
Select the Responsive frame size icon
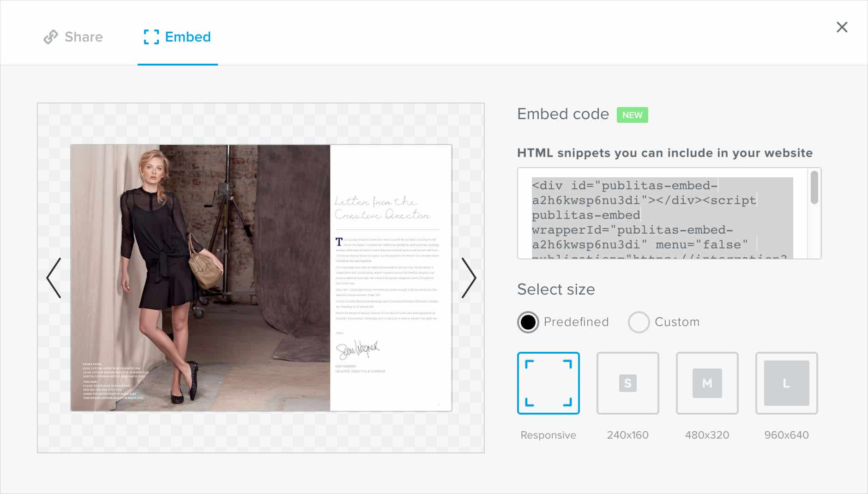549,383
